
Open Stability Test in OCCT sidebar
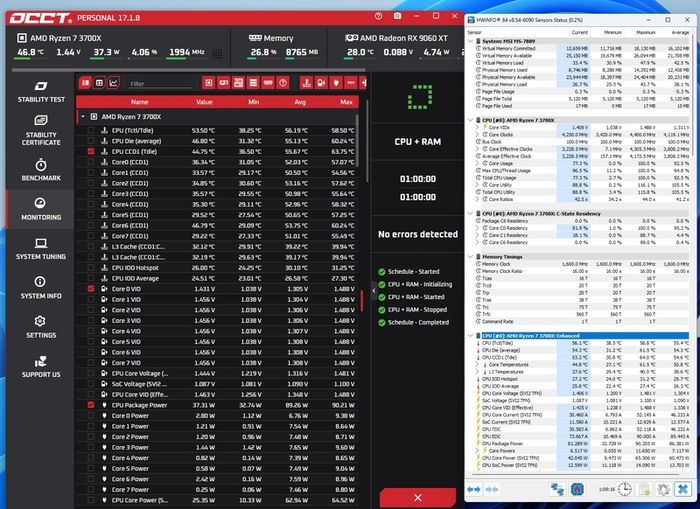tap(41, 92)
